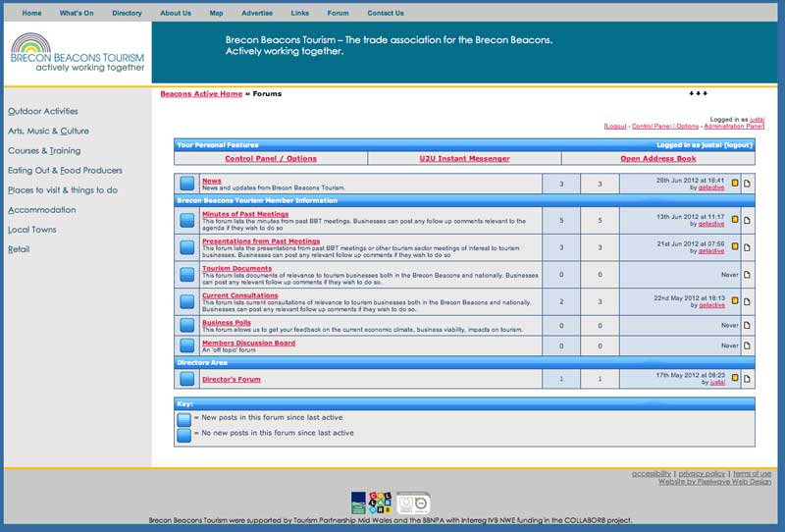Click the terms of use footer link
This screenshot has height=532, width=785.
752,473
